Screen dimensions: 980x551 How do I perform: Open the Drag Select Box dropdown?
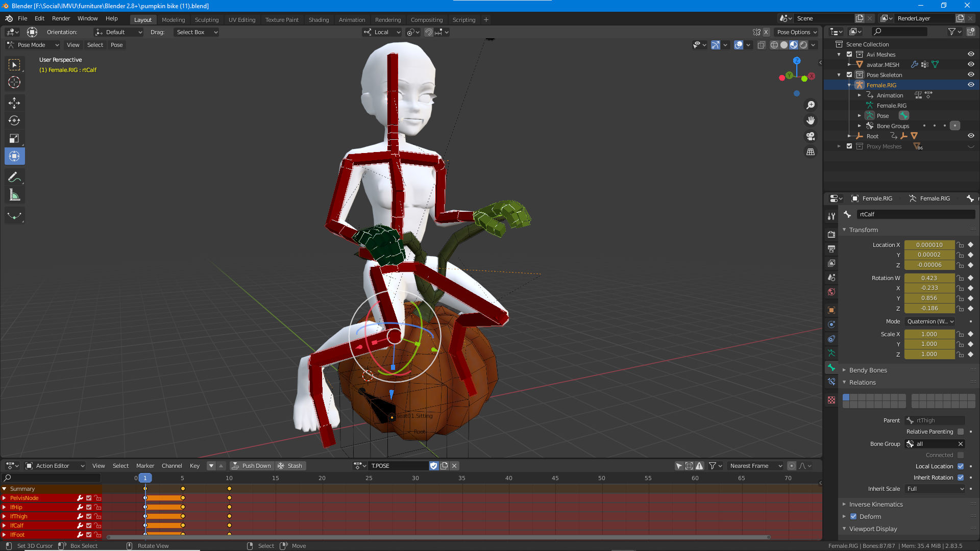tap(196, 32)
